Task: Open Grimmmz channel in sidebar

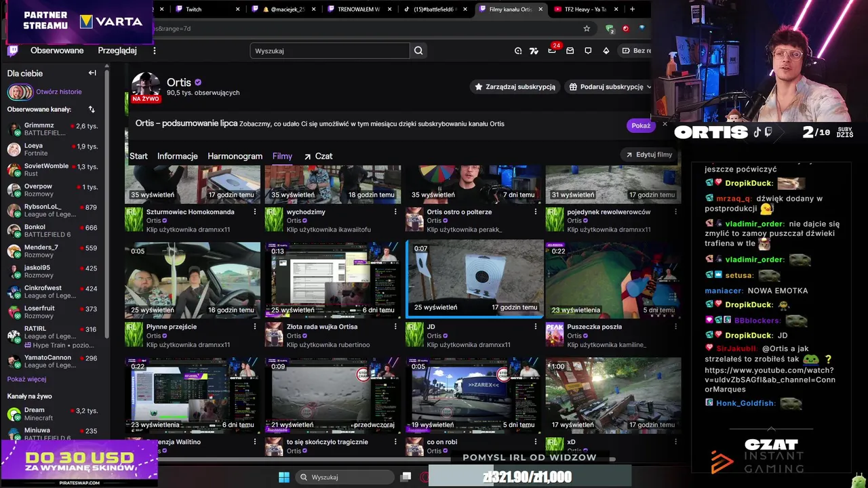Action: coord(53,129)
